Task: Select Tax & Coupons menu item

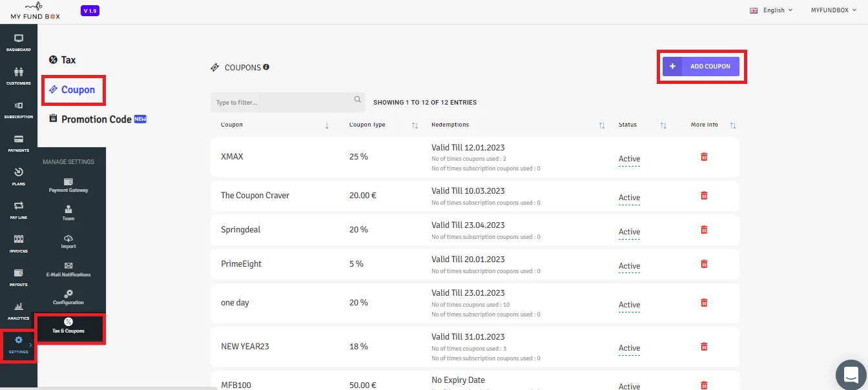Action: [68, 325]
